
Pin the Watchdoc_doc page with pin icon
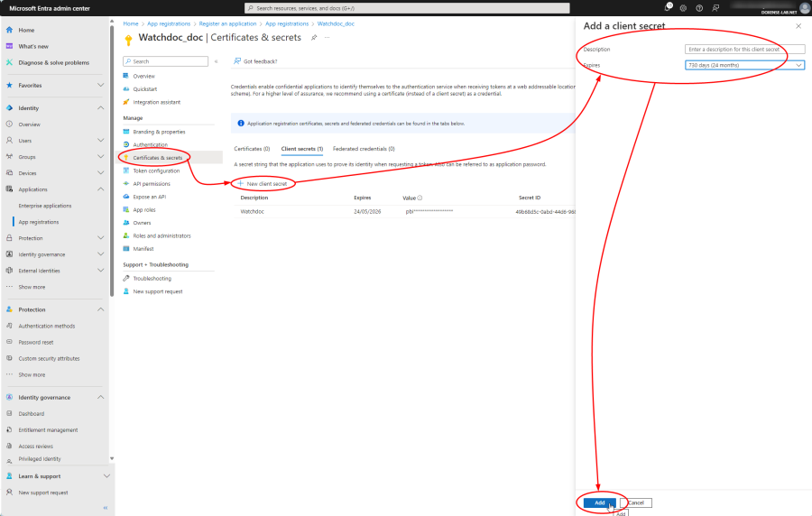point(313,38)
